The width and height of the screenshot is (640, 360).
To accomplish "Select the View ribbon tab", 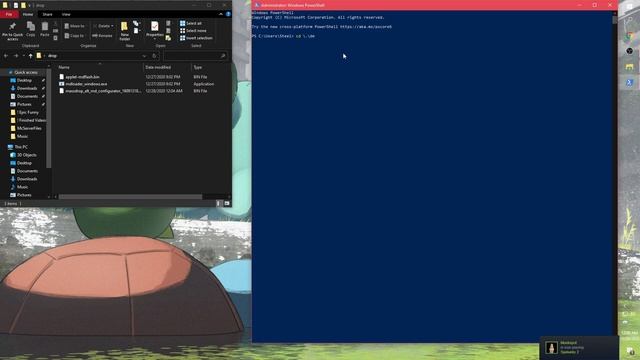I will (66, 14).
